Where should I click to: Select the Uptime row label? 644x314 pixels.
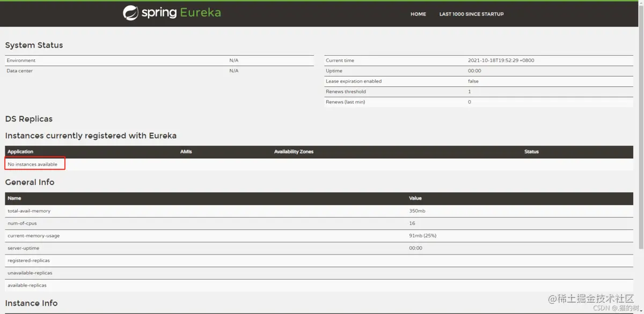[x=334, y=71]
